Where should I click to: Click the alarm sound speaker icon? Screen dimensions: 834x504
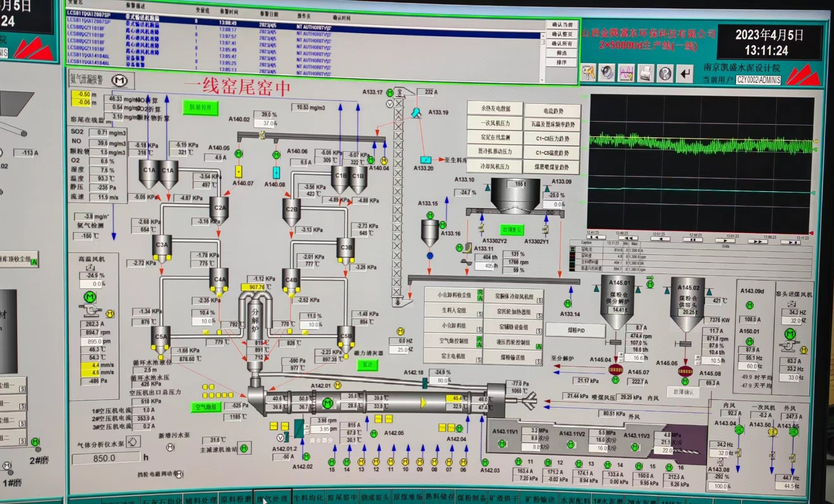[607, 73]
